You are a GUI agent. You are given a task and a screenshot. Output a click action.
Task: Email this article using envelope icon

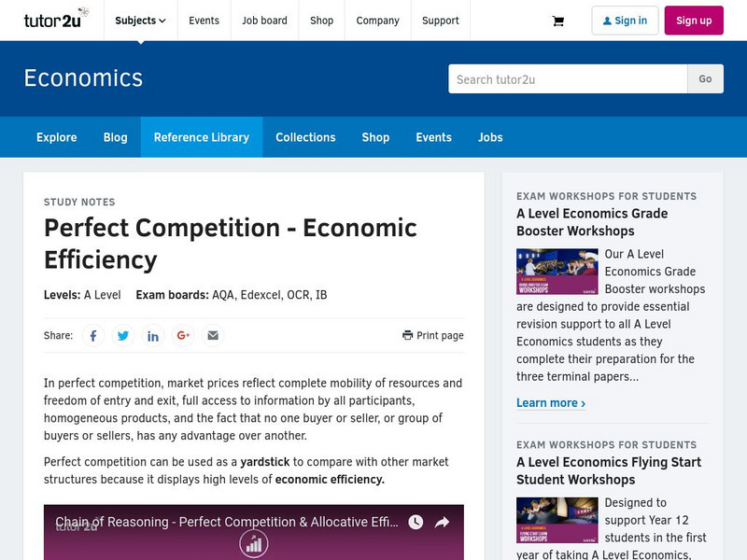(213, 335)
